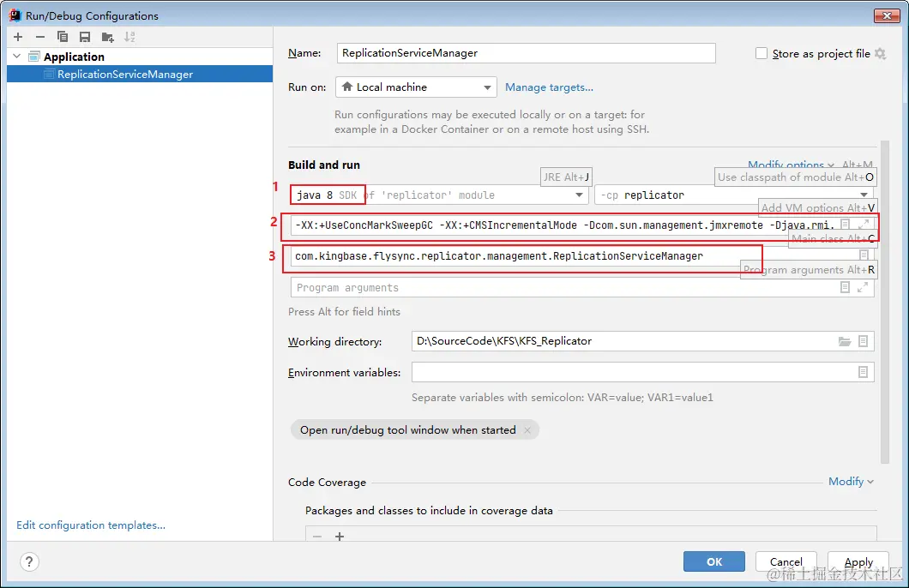Open the java 8 SDK dropdown
The height and width of the screenshot is (588, 909).
(x=439, y=195)
